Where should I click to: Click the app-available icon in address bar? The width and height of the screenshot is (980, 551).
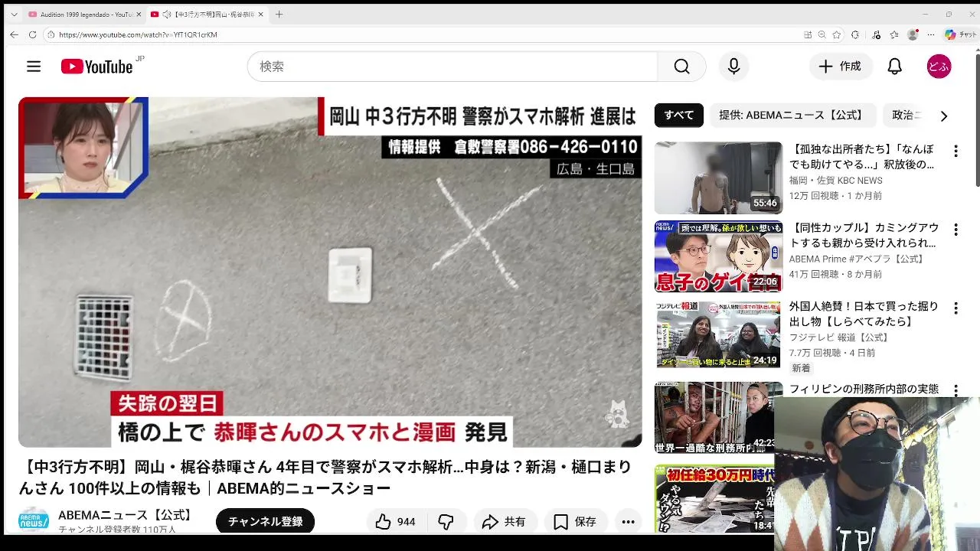[x=807, y=34]
